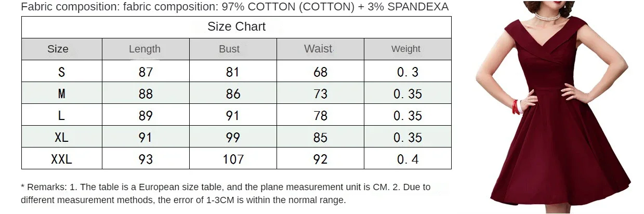Click the fabric composition text line
The image size is (644, 214).
[x=234, y=7]
